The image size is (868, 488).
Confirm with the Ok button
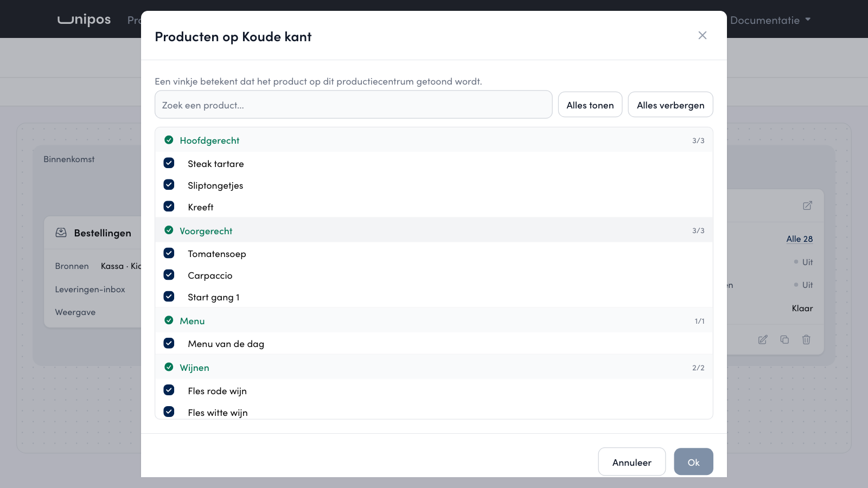[693, 462]
